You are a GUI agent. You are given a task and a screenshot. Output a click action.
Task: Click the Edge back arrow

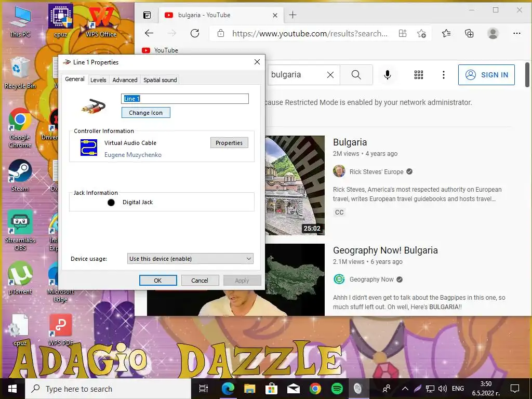point(149,33)
